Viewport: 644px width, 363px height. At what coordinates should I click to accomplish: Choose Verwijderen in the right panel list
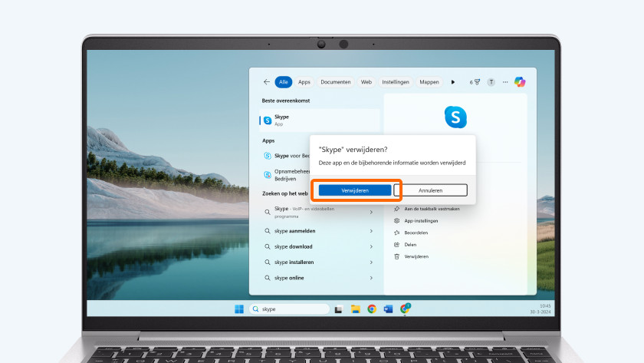[417, 256]
